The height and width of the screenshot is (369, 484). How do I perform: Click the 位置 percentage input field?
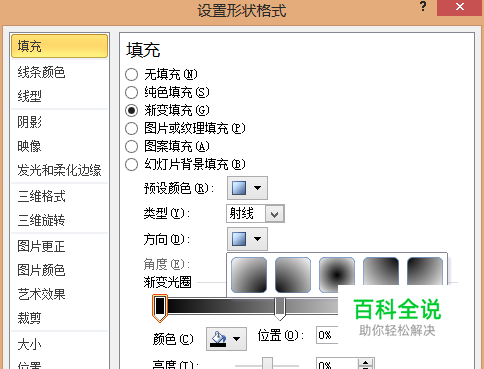[327, 335]
